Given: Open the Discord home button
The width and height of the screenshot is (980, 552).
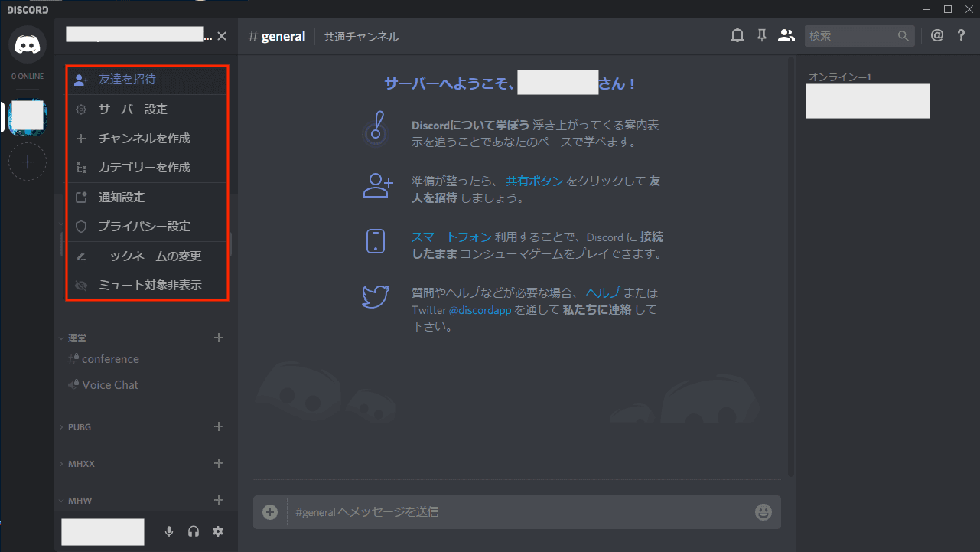Looking at the screenshot, I should (28, 44).
